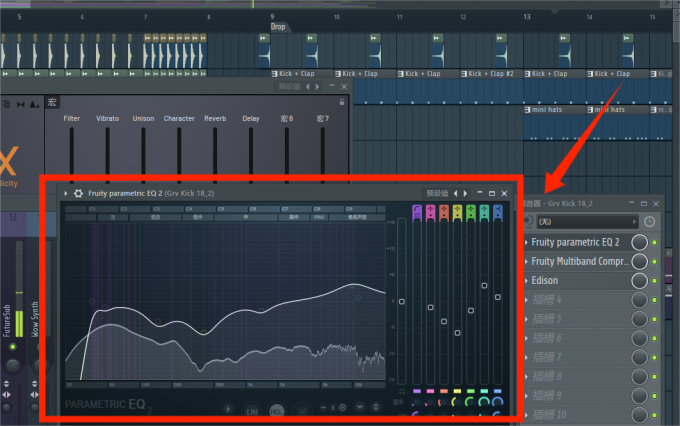This screenshot has height=426, width=680.
Task: Change the orange band 3 filter type icon
Action: 444,213
